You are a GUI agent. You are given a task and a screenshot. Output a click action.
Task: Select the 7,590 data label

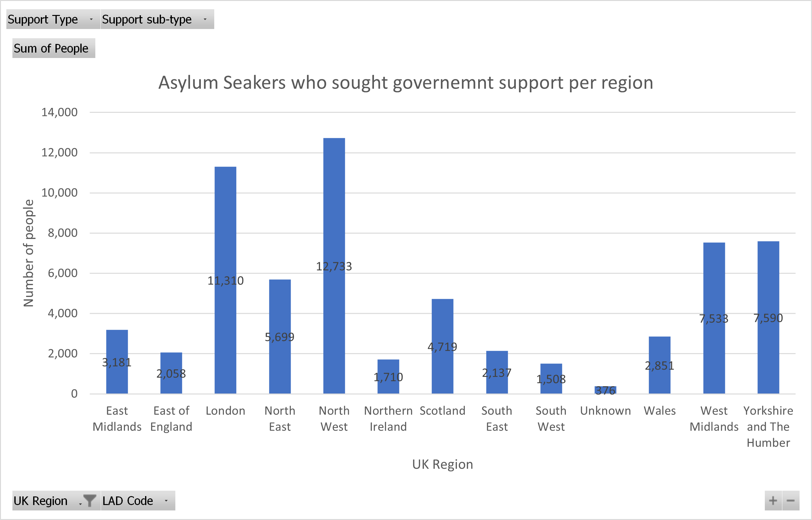pyautogui.click(x=768, y=318)
